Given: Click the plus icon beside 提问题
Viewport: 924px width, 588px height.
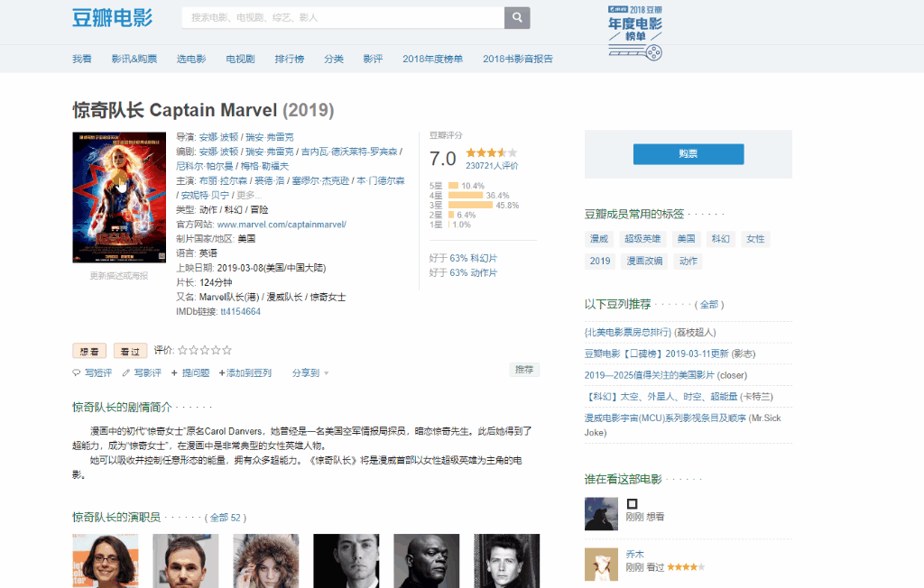Looking at the screenshot, I should [174, 373].
